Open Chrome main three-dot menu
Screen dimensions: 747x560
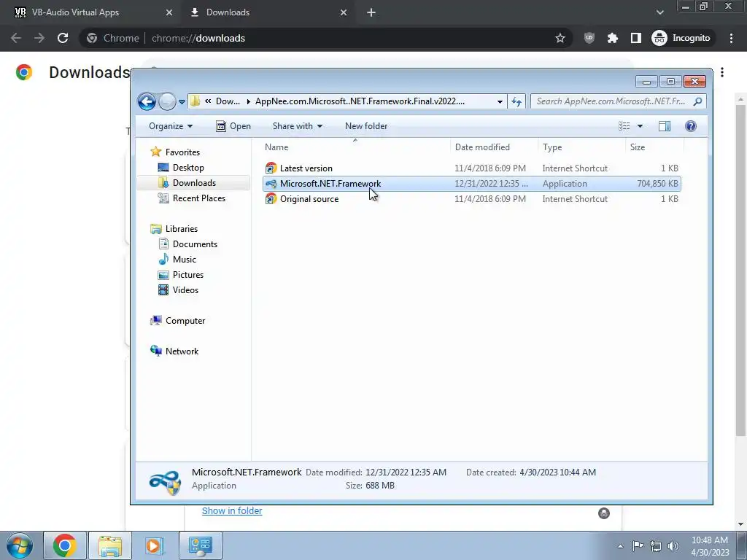(731, 38)
